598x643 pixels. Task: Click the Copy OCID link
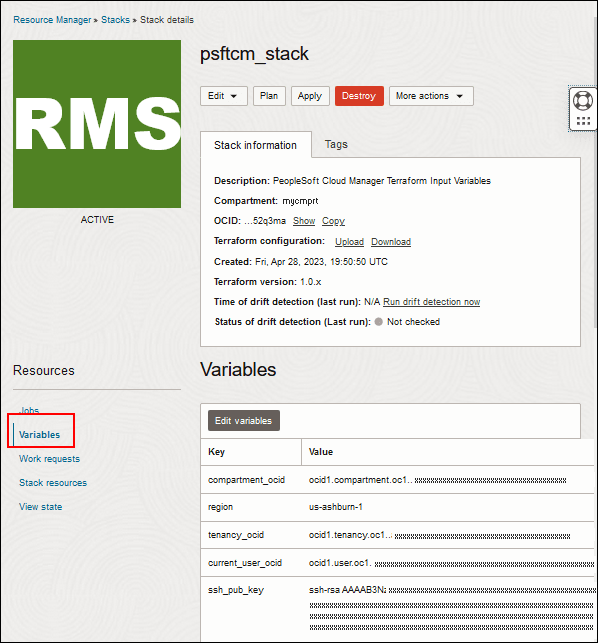tap(333, 221)
